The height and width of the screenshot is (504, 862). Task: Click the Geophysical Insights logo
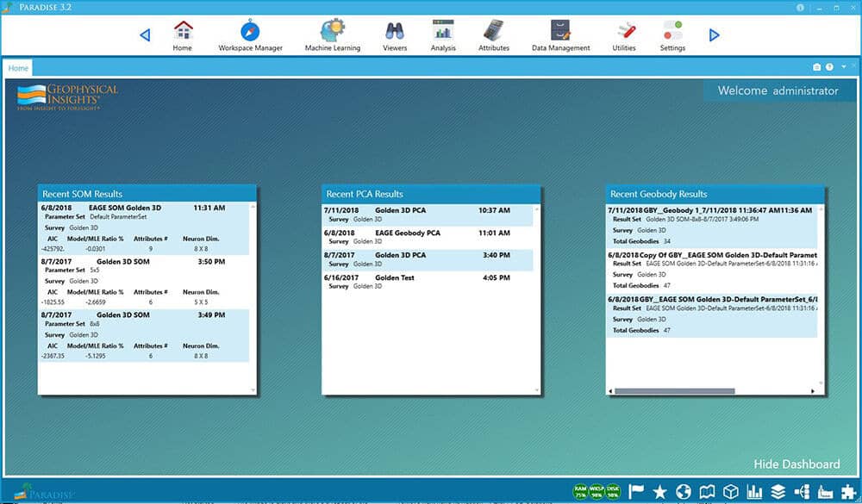67,97
